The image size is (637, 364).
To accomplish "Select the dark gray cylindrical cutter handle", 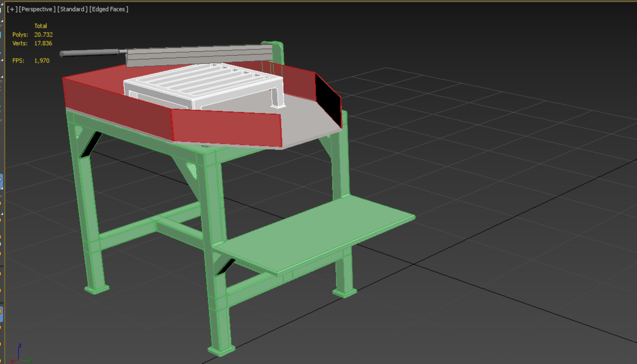I will 89,53.
